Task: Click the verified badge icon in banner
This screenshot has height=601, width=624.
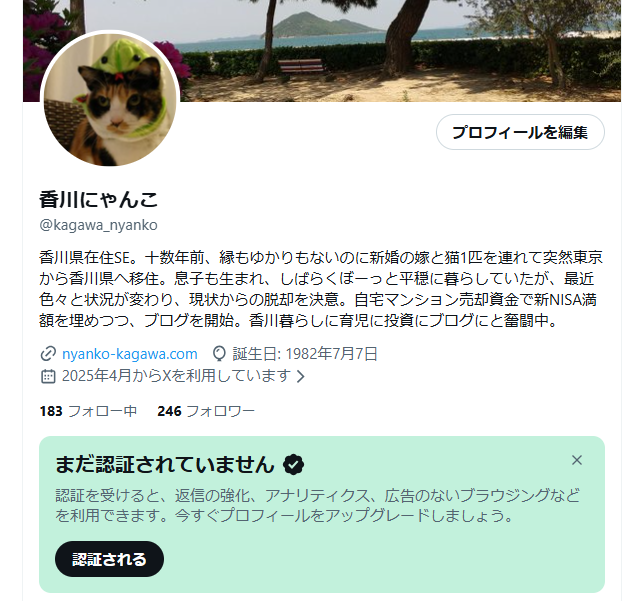Action: click(x=294, y=464)
